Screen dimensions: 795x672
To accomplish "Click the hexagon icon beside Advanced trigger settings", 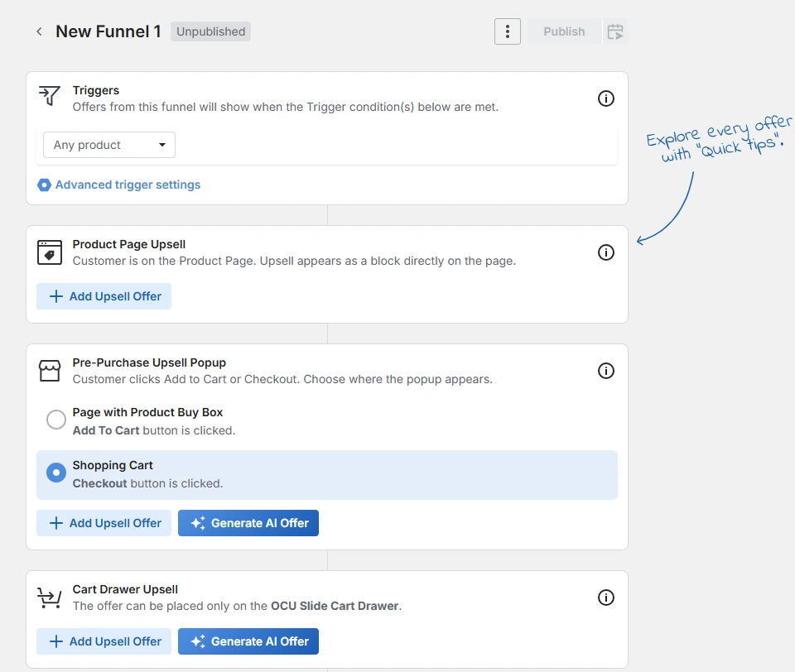I will [45, 185].
